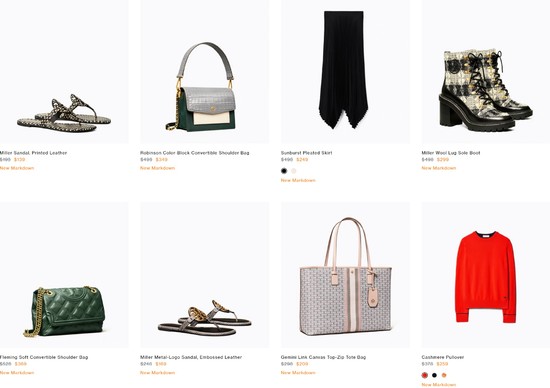This screenshot has width=550, height=388.
Task: View the Gemini Link canvas tote image
Action: pos(346,275)
